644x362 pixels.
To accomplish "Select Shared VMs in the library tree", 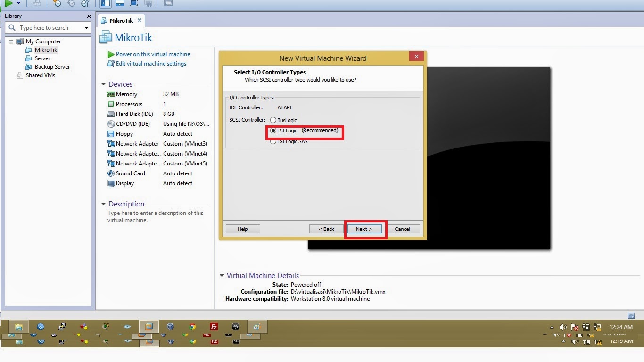I will 41,75.
